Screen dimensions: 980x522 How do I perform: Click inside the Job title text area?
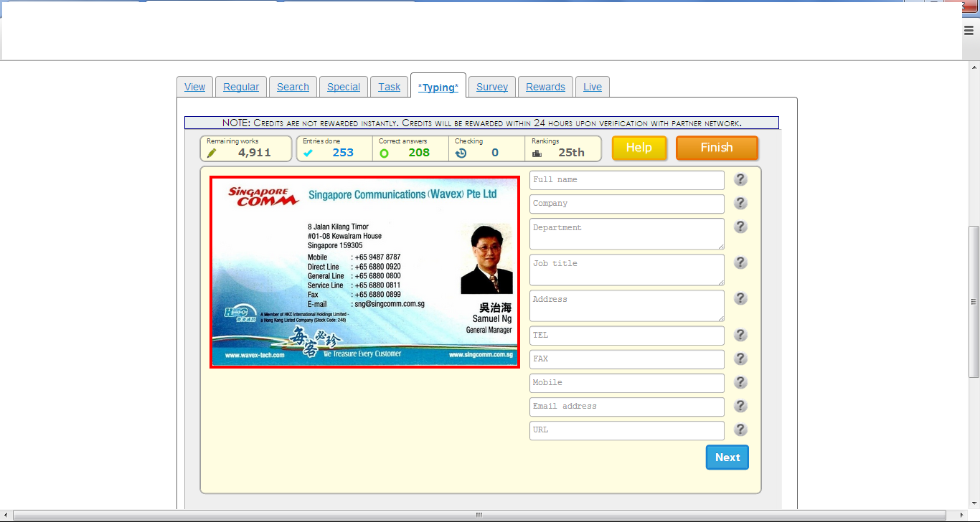click(x=627, y=270)
